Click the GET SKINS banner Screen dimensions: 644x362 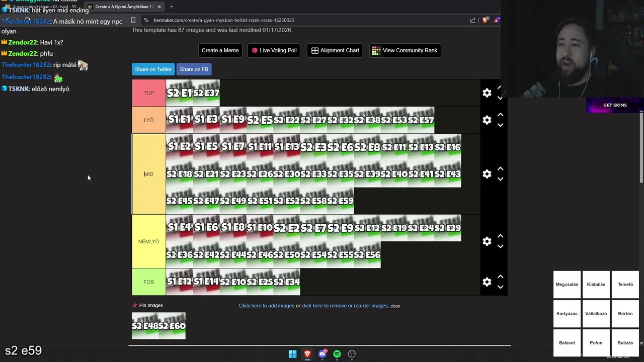click(615, 105)
